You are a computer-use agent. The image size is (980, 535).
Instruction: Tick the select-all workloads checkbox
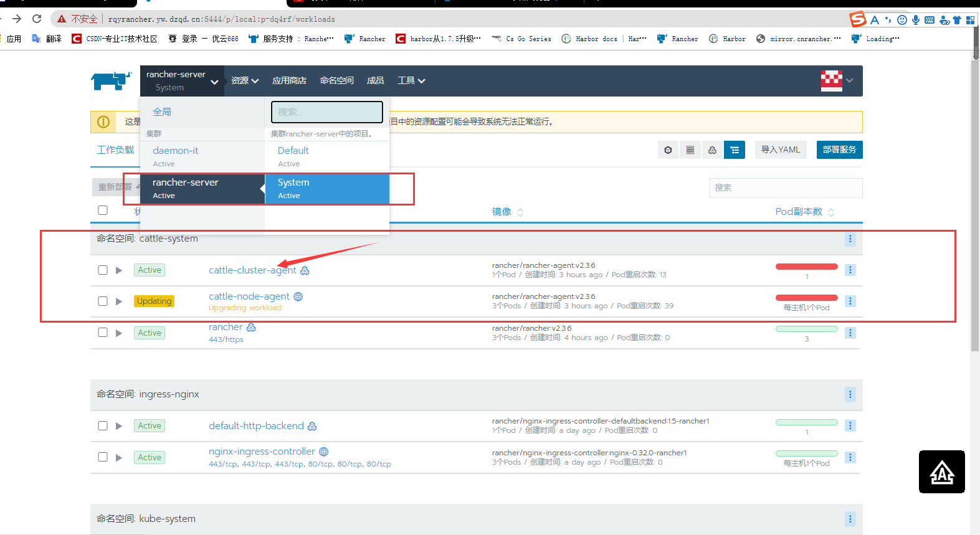pos(103,211)
